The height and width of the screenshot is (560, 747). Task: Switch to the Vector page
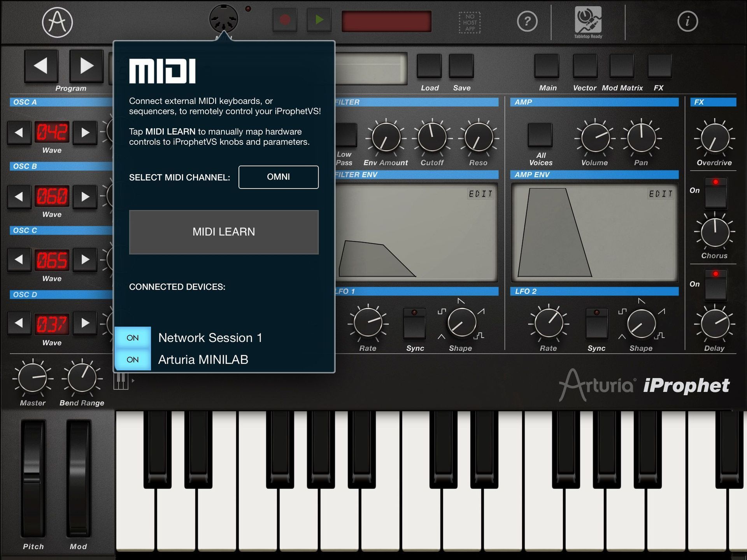pyautogui.click(x=585, y=66)
